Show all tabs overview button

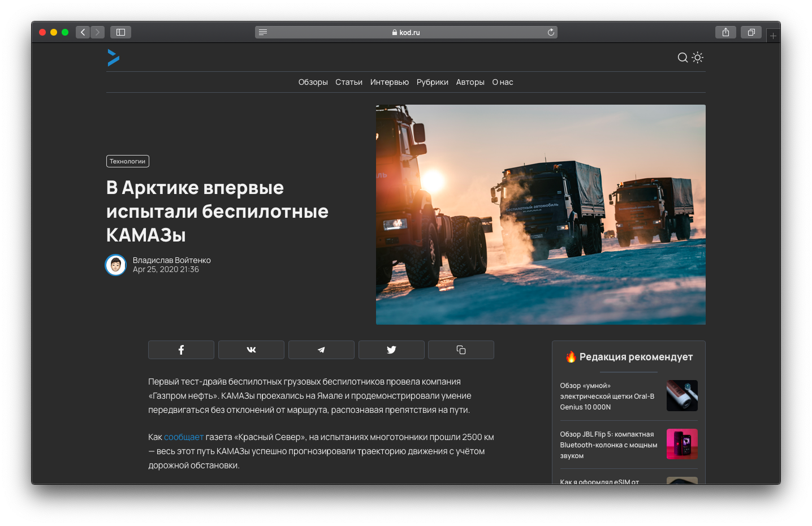751,32
